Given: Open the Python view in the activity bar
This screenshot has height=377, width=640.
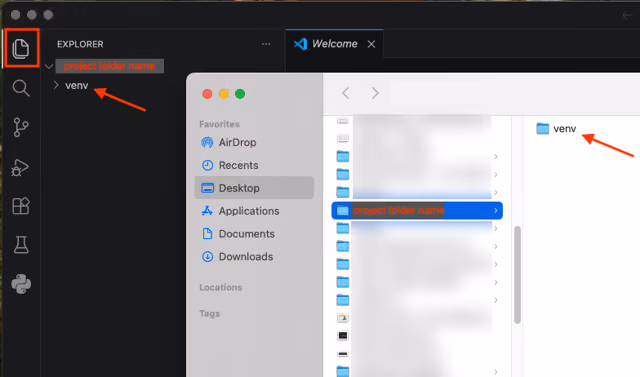Looking at the screenshot, I should (x=21, y=284).
